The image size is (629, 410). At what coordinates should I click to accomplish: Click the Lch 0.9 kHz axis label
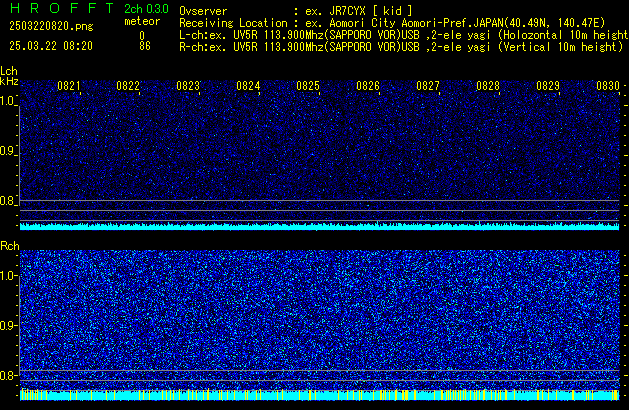point(8,151)
